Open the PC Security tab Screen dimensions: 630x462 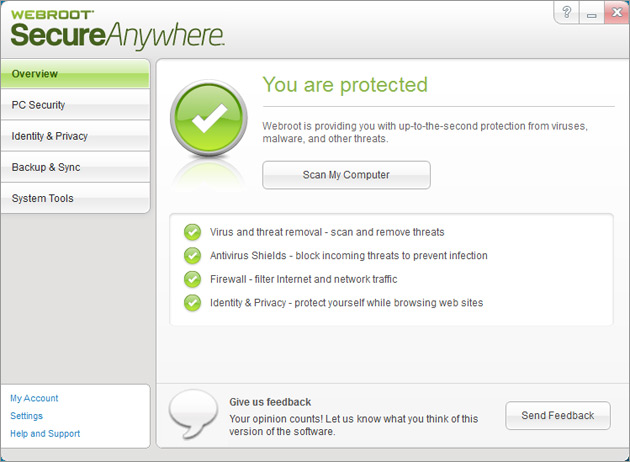(x=75, y=105)
